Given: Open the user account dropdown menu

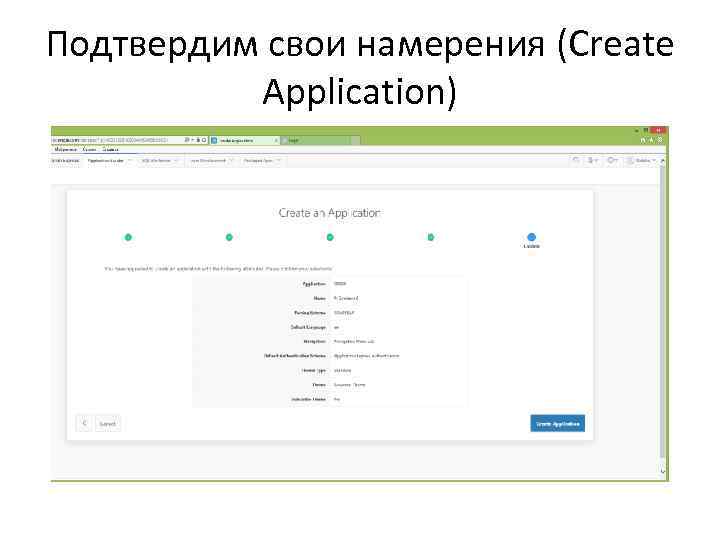Looking at the screenshot, I should [x=641, y=160].
